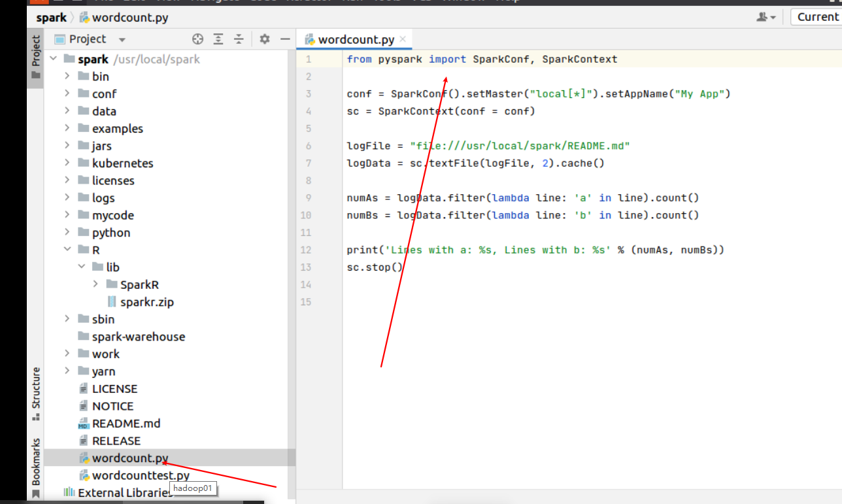
Task: Click the Collapse All icon in Project panel
Action: [x=239, y=39]
